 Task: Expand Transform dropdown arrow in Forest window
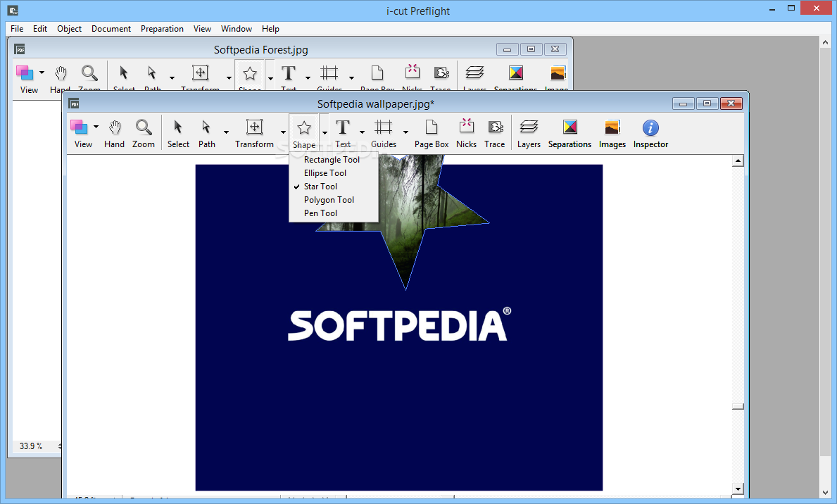(x=229, y=77)
